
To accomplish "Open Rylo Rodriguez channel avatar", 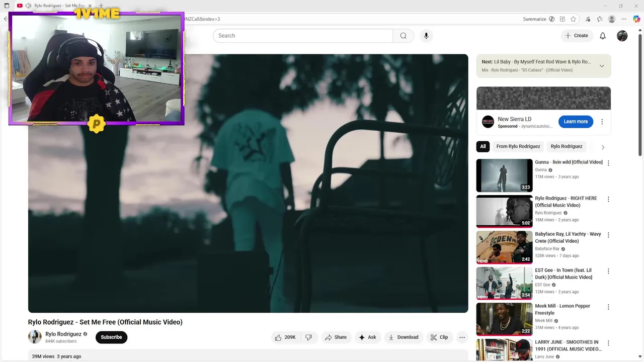I will tap(35, 337).
